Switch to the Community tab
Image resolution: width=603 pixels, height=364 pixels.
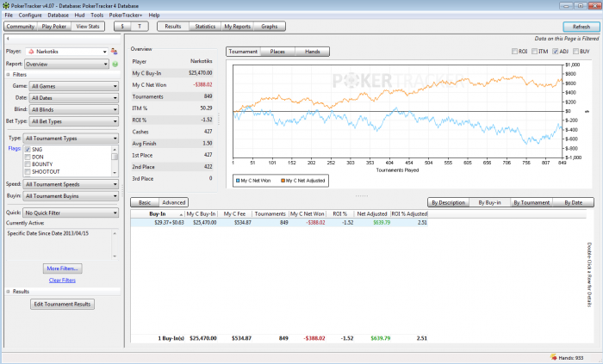click(x=21, y=27)
